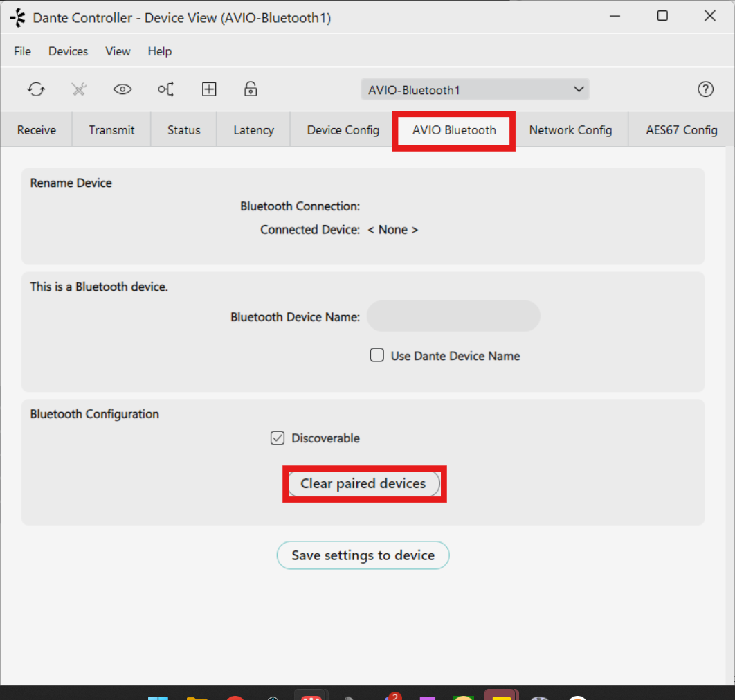
Task: Close the Dante Controller Device View window
Action: pos(709,17)
